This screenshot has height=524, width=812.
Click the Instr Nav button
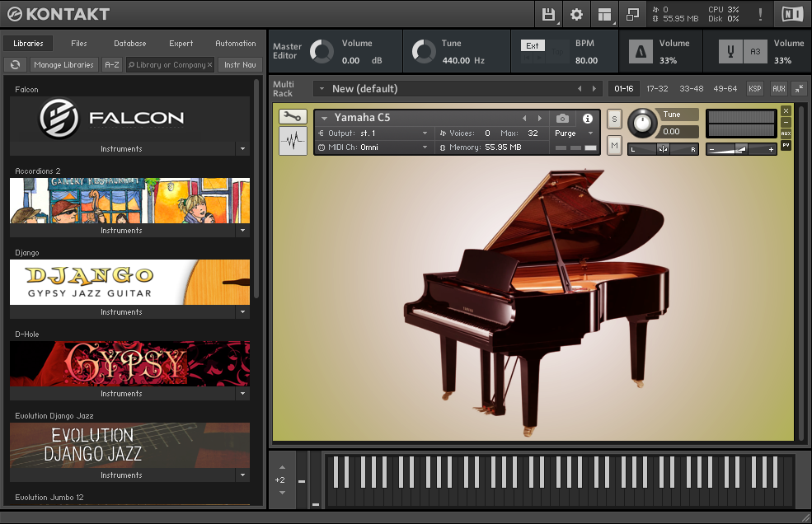click(x=240, y=65)
